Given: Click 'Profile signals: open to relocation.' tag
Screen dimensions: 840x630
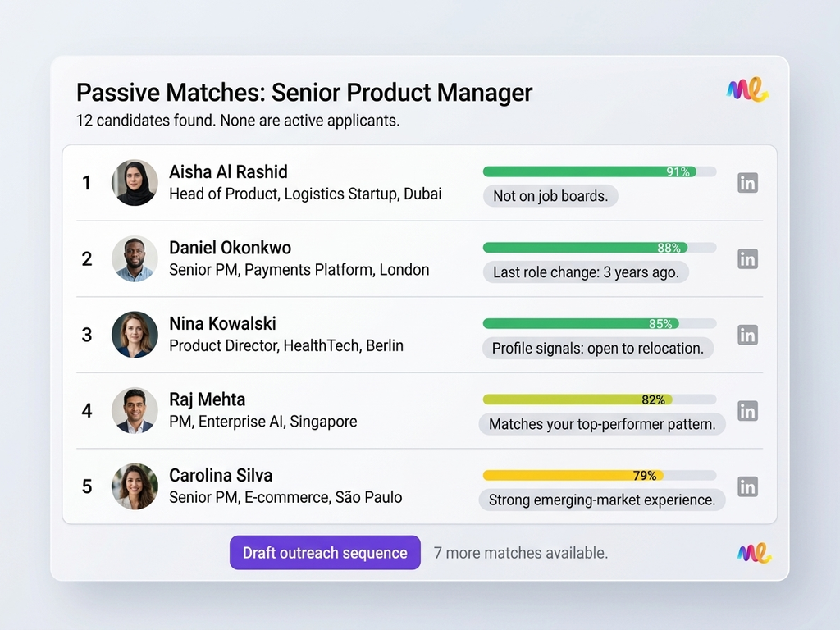Looking at the screenshot, I should pos(597,348).
